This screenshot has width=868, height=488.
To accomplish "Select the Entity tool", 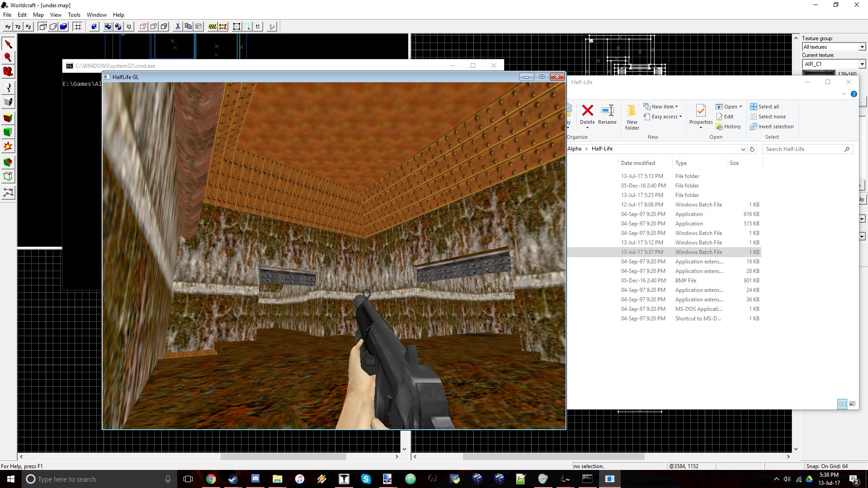I will pos(8,87).
